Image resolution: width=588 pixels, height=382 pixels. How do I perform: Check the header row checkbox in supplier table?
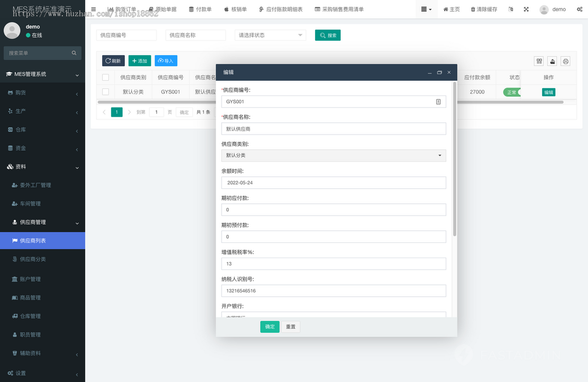(x=106, y=77)
